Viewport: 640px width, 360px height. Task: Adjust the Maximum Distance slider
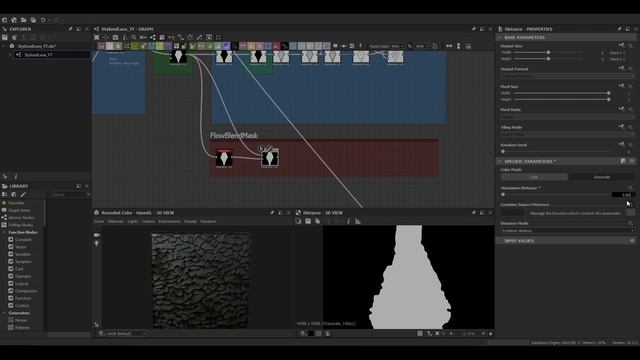(x=555, y=195)
